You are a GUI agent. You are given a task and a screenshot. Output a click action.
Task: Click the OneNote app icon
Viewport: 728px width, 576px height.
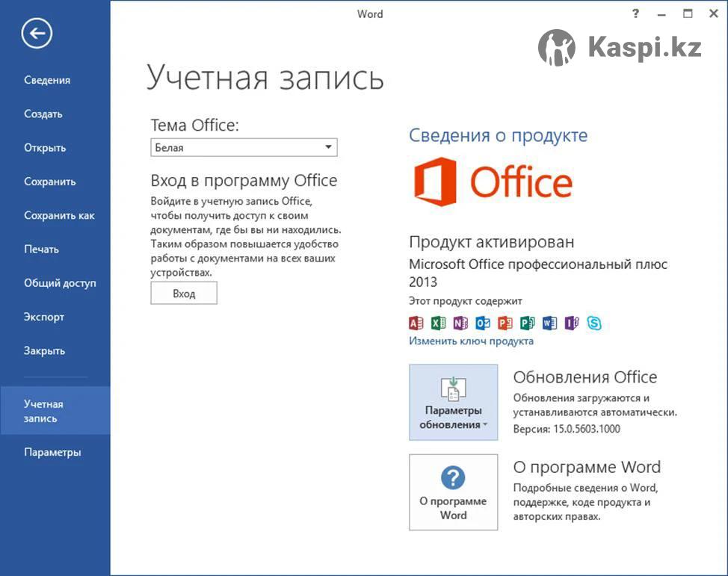[460, 323]
